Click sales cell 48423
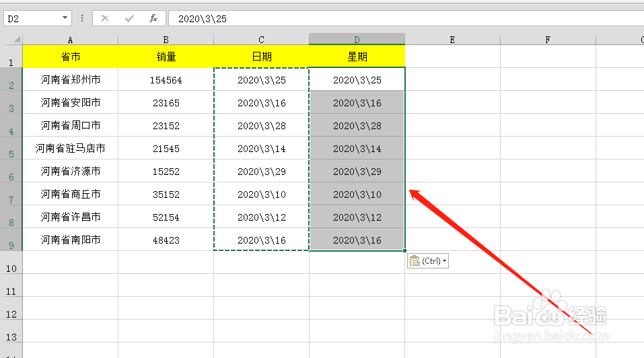Viewport: 644px width, 358px height. point(166,240)
